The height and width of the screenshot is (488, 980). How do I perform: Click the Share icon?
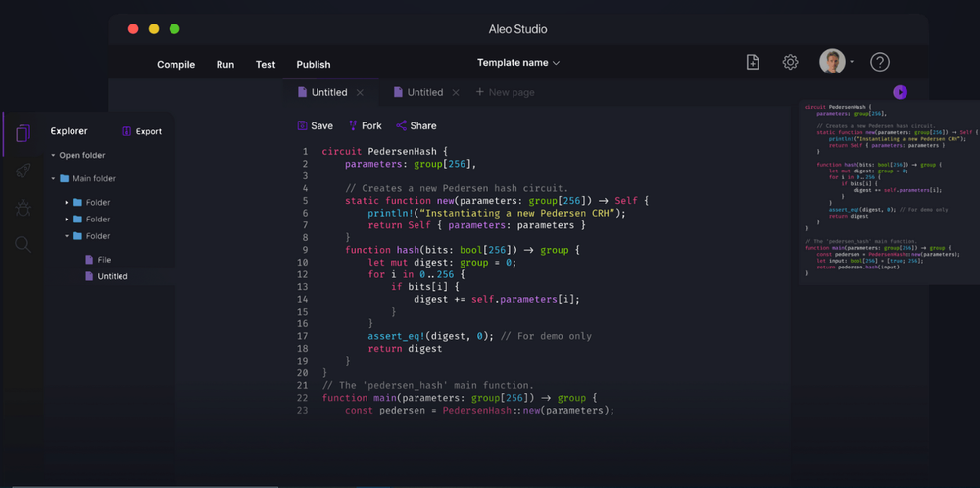point(401,125)
